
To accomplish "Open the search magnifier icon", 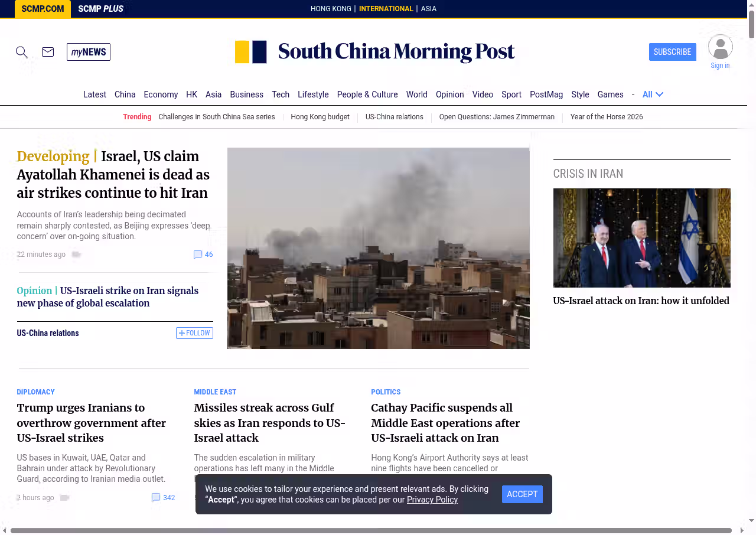I will coord(22,52).
